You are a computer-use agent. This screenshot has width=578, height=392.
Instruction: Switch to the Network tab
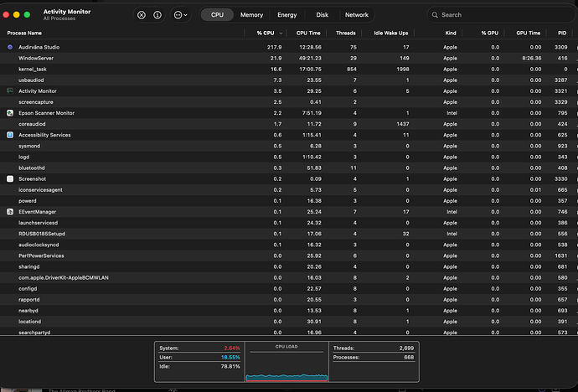[357, 15]
